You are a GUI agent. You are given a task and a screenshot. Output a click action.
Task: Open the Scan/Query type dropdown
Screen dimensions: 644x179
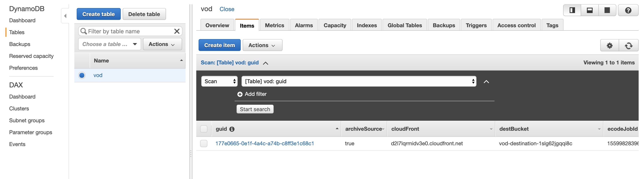pyautogui.click(x=219, y=81)
